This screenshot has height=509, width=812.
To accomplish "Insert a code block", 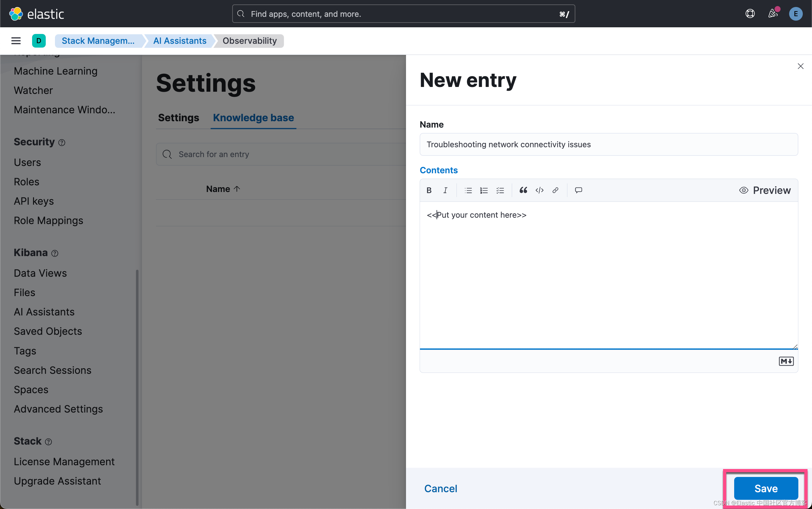I will point(539,190).
